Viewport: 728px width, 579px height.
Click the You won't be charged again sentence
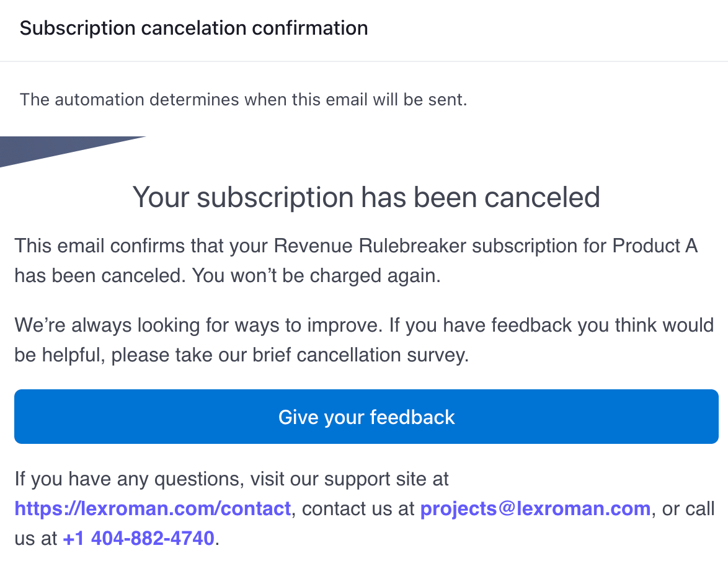click(x=316, y=275)
